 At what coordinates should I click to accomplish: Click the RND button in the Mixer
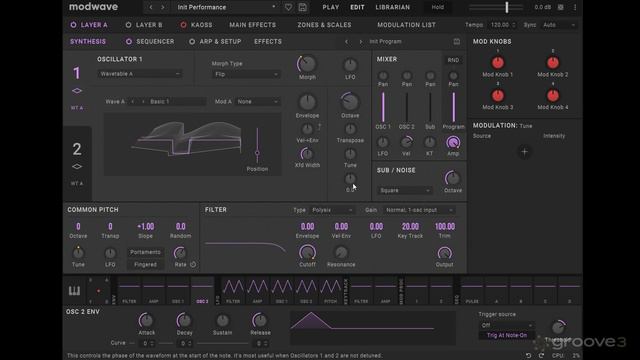click(453, 60)
